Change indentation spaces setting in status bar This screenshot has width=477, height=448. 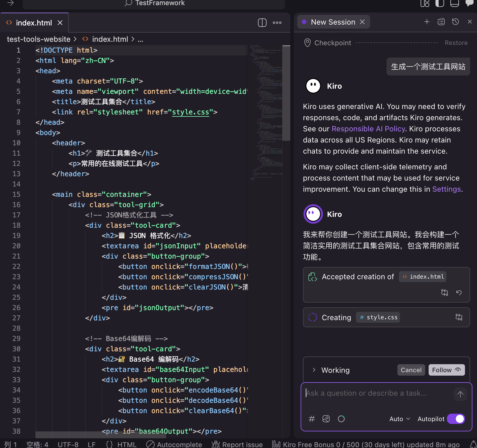[38, 444]
